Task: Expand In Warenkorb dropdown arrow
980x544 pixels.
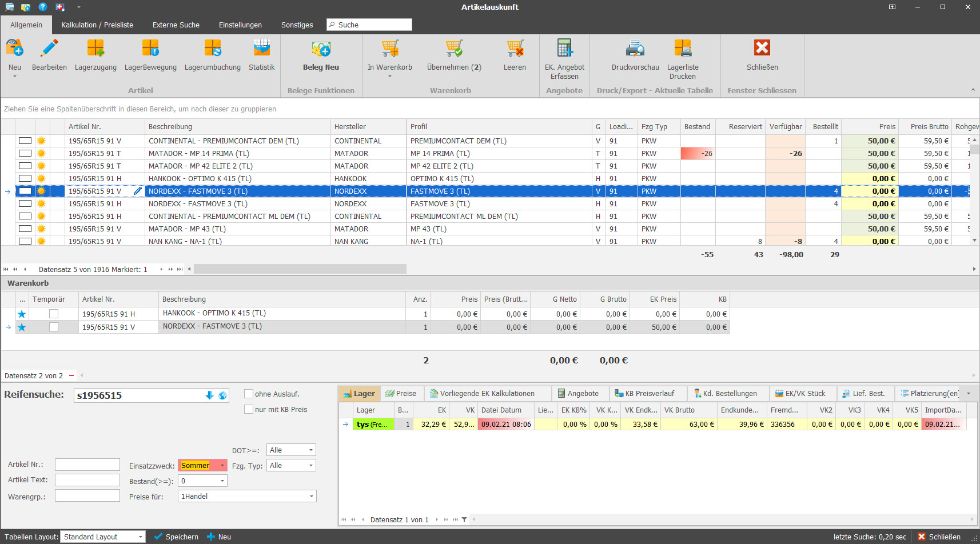Action: pyautogui.click(x=390, y=77)
